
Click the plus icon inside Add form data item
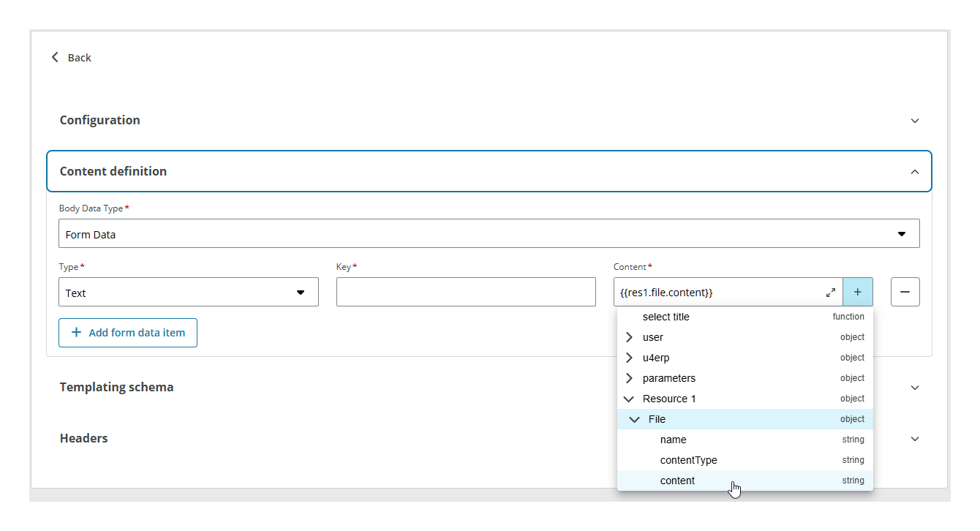coord(78,332)
